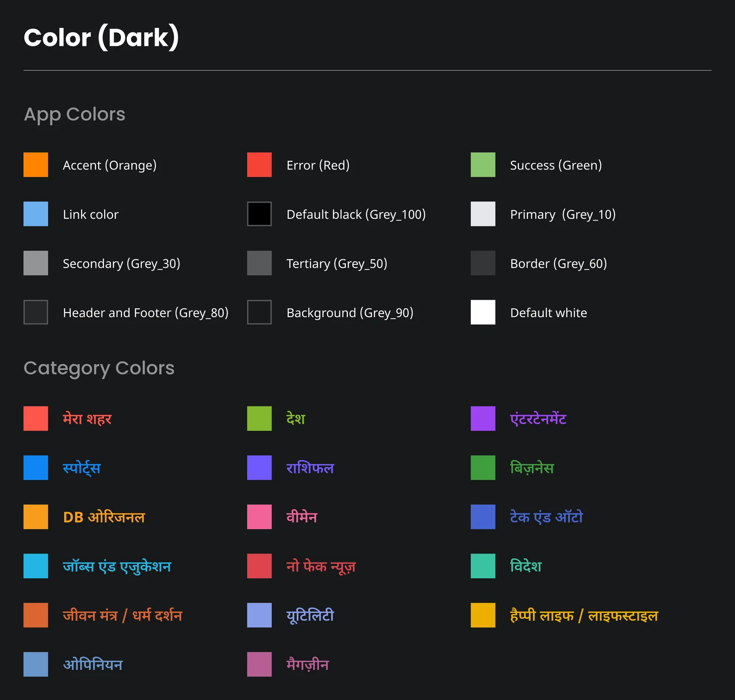Select the Tertiary (Grey_50) swatch
The height and width of the screenshot is (700, 735).
coord(260,263)
